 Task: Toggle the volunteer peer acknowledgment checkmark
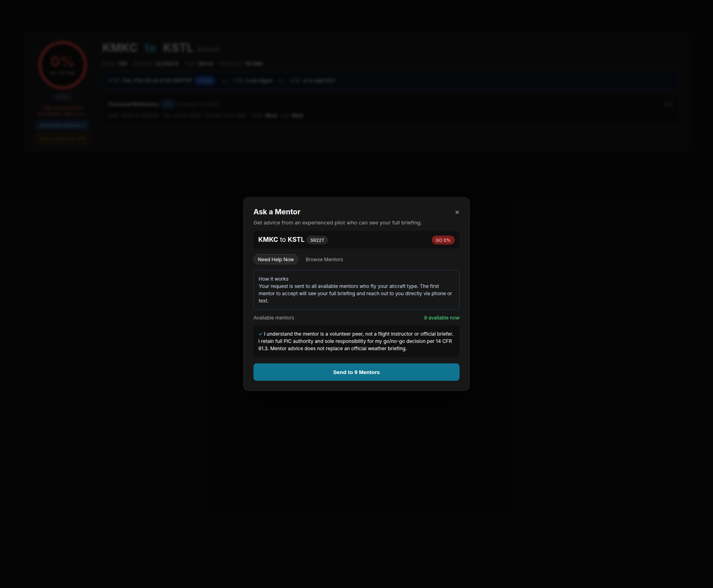260,334
